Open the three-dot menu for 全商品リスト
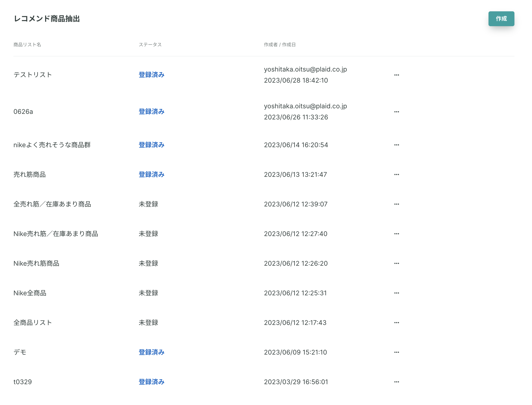532x405 pixels. [x=396, y=323]
